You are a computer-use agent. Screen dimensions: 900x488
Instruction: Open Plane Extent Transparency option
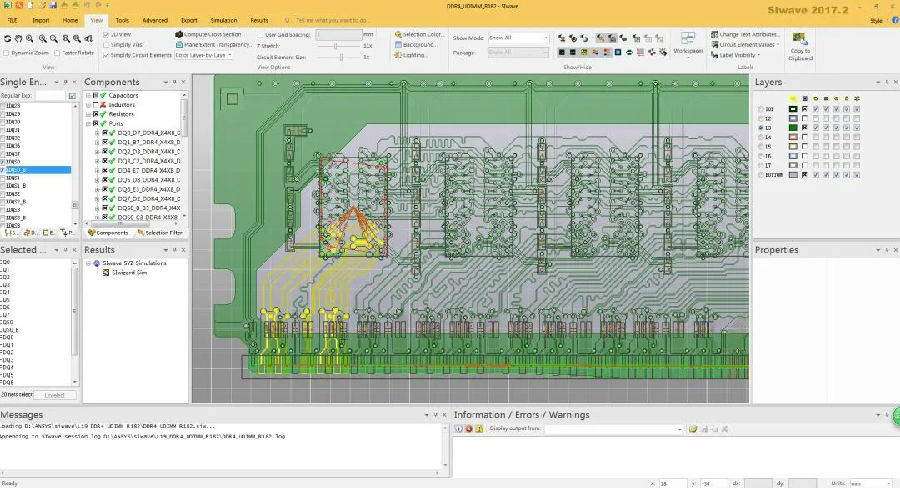click(216, 45)
